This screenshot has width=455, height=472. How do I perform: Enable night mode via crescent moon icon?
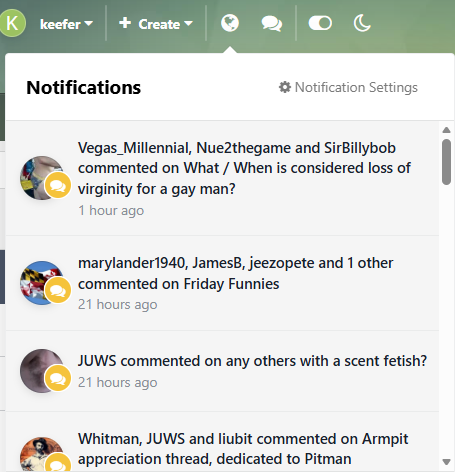pos(362,23)
